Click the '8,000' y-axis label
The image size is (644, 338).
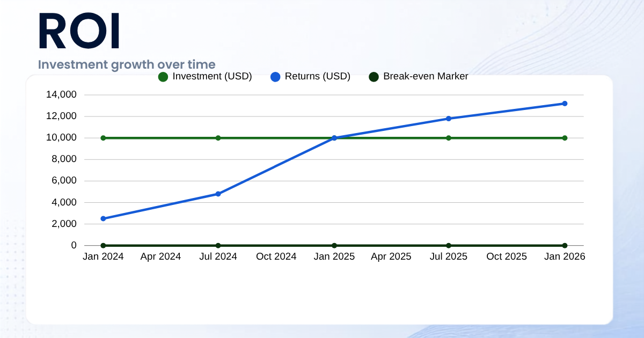(64, 159)
